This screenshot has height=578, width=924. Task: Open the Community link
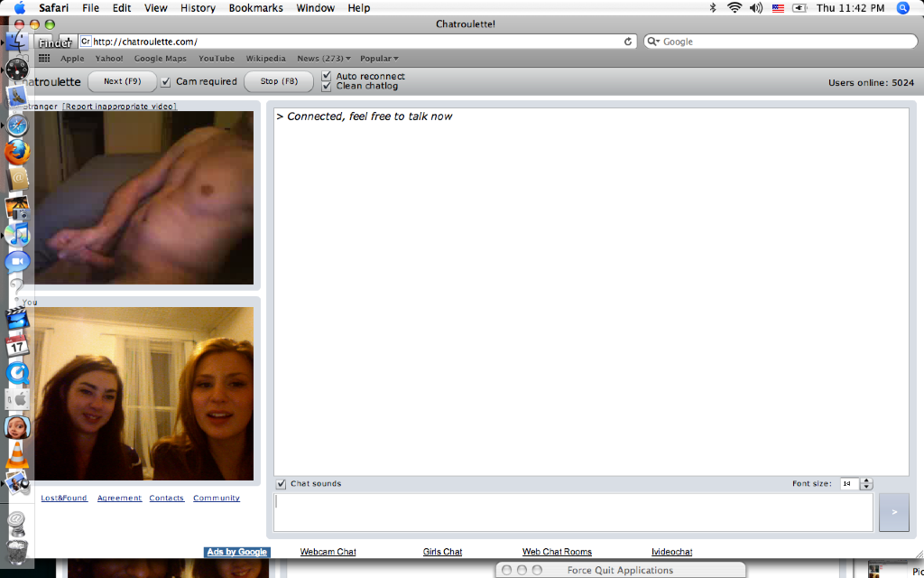pyautogui.click(x=217, y=499)
